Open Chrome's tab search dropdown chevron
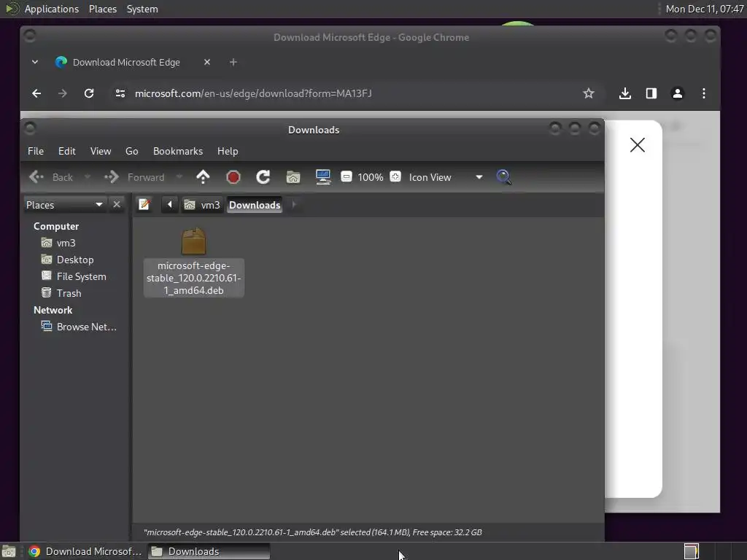 (x=35, y=63)
